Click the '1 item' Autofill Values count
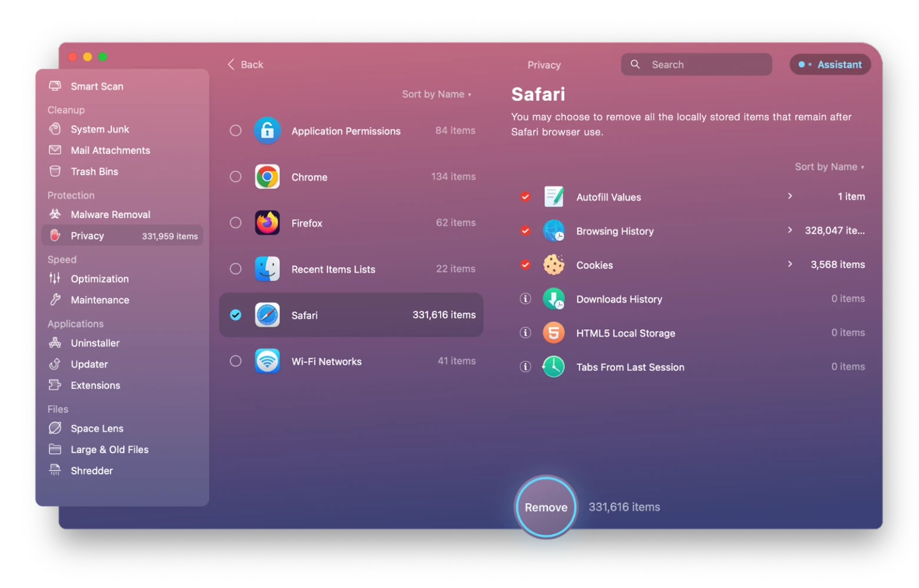Screen dimensions: 919x588 click(851, 197)
